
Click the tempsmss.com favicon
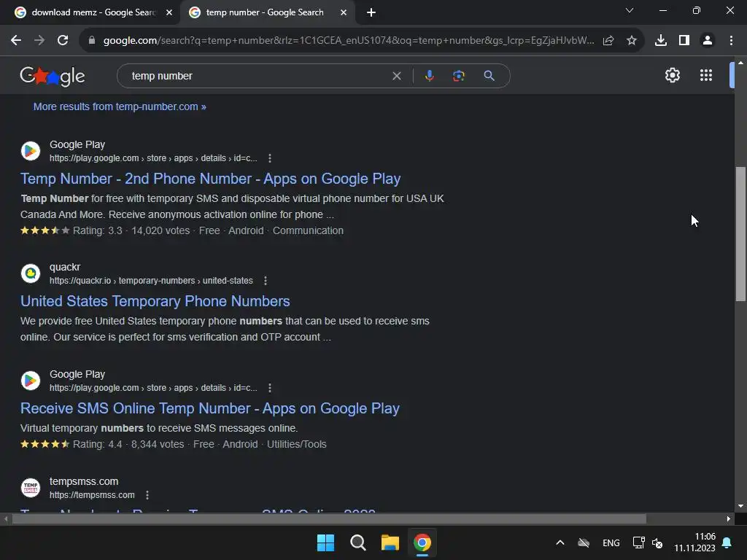(31, 488)
